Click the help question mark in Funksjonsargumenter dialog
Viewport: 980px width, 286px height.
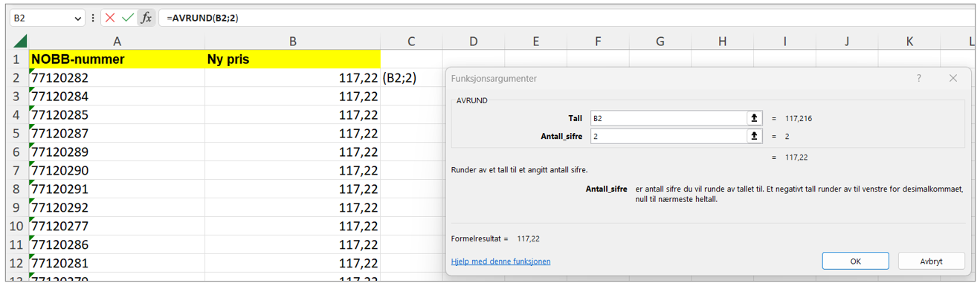tap(919, 78)
